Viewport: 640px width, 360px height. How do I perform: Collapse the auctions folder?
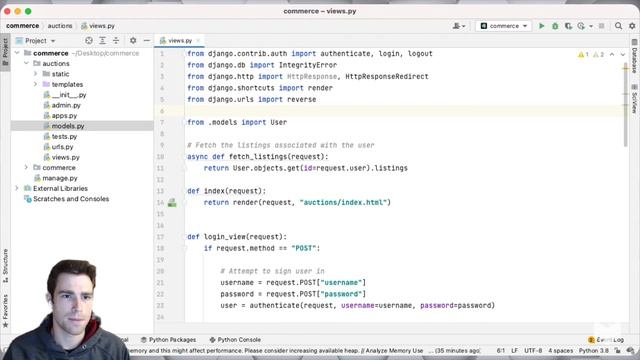[27, 64]
